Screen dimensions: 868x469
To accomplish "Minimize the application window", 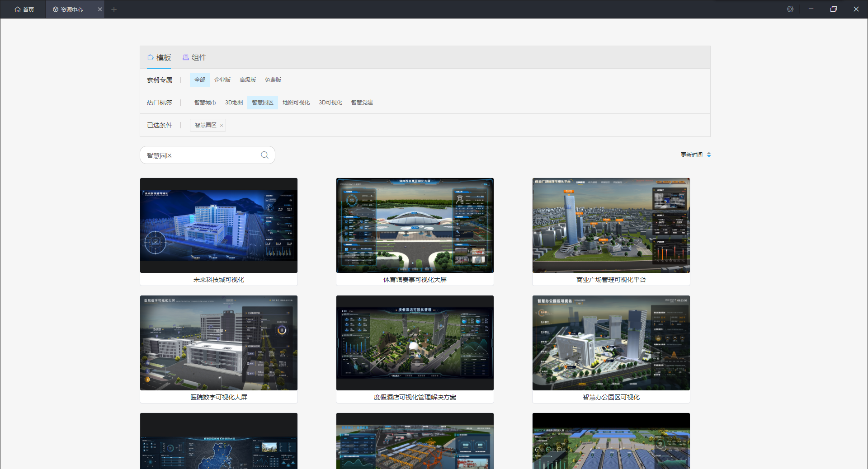I will [811, 9].
